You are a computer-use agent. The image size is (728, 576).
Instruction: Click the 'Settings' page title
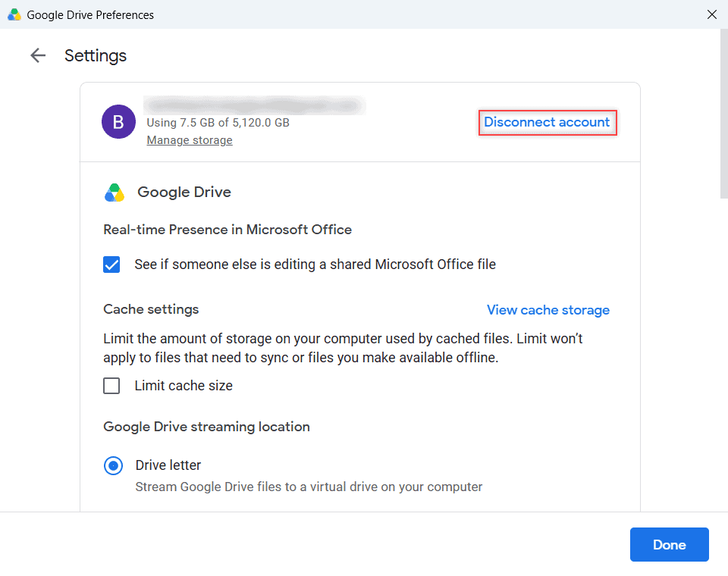[96, 55]
